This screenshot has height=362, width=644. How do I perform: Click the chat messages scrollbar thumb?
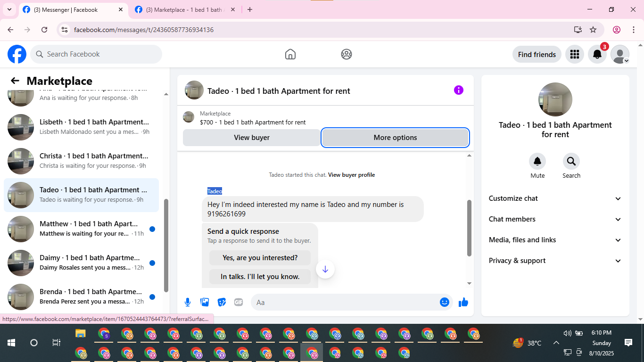[x=469, y=228]
